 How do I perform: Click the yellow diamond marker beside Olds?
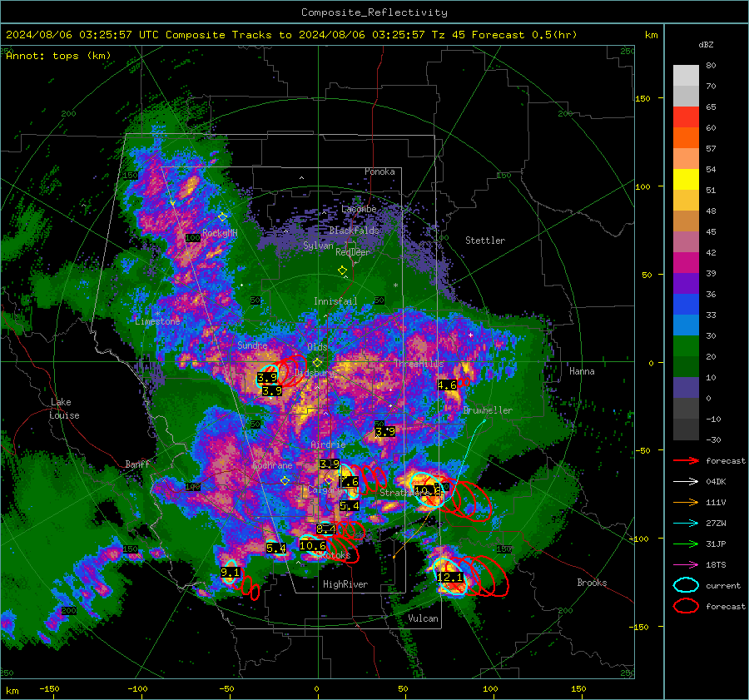point(317,363)
